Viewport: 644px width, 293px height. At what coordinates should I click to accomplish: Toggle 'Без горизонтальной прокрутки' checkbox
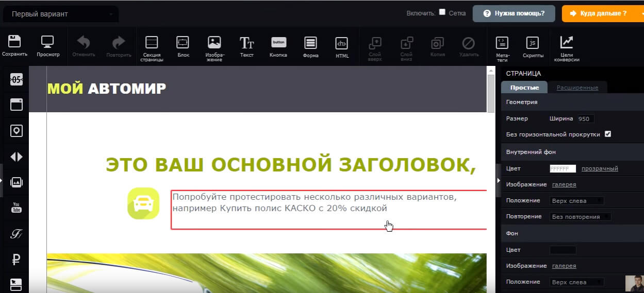coord(608,134)
